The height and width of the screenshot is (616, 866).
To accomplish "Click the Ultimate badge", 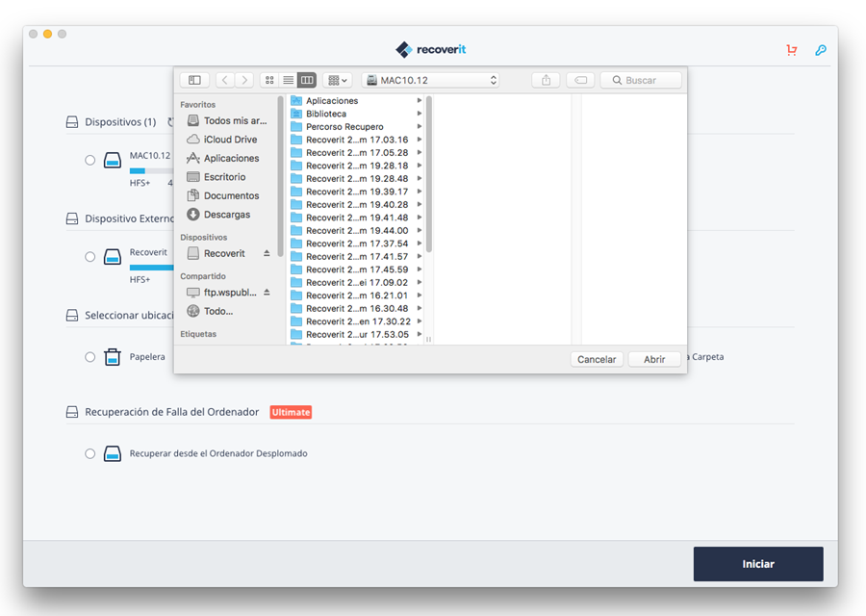I will click(291, 412).
